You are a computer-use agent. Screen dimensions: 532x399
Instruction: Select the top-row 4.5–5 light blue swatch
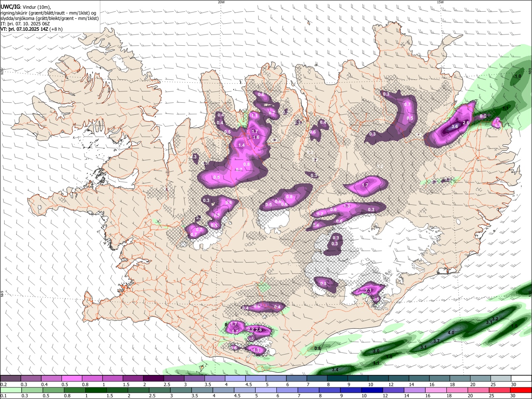point(255,379)
